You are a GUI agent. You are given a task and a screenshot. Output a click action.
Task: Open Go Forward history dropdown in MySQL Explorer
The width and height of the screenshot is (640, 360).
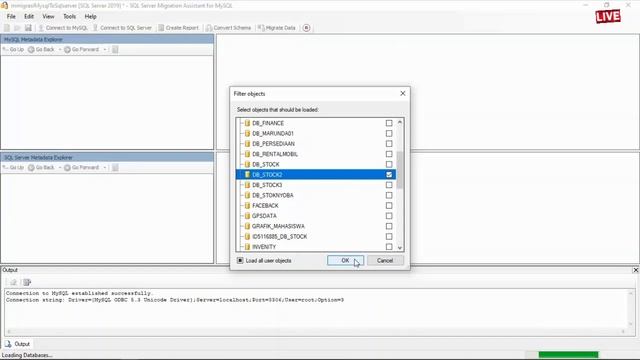(x=105, y=49)
